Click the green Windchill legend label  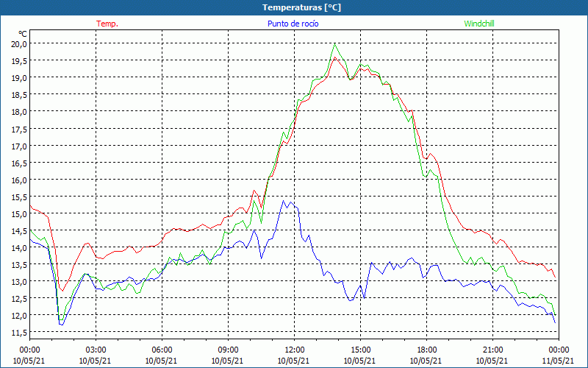coord(479,24)
